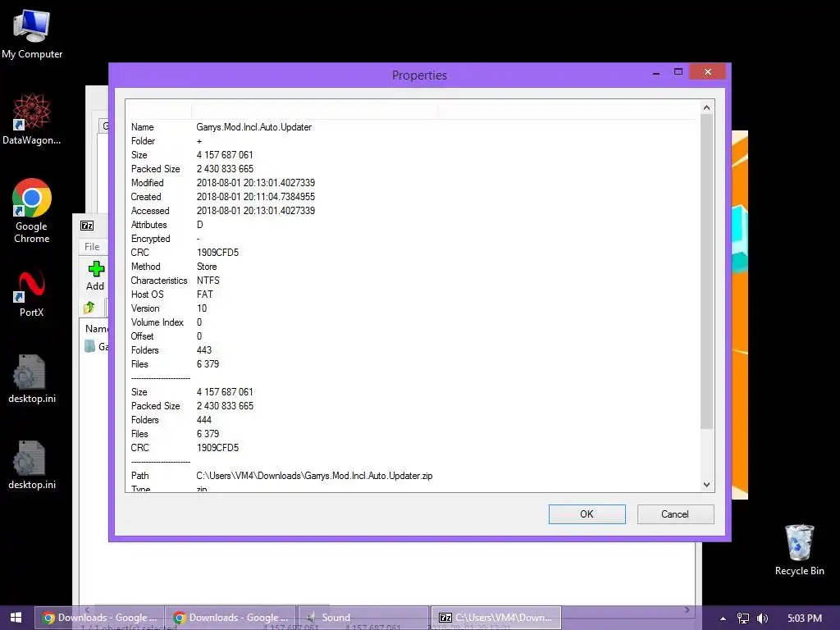840x630 pixels.
Task: Open the 5:03 PM taskbar clock
Action: tap(805, 619)
